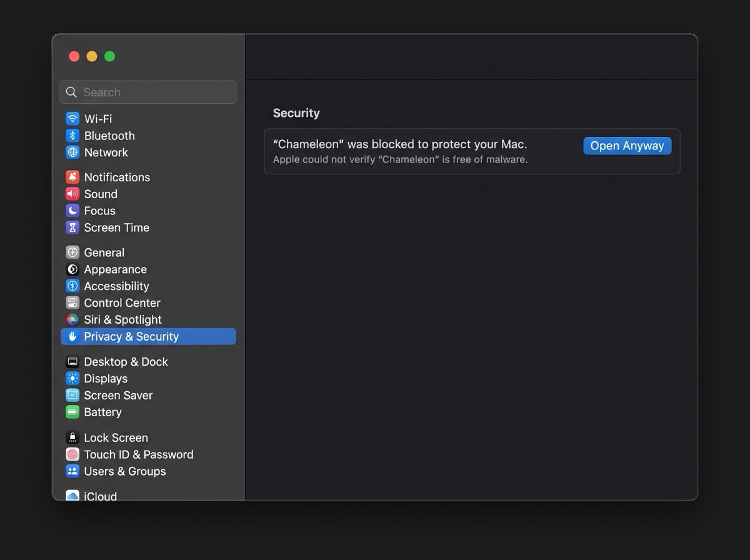The height and width of the screenshot is (560, 750).
Task: Open Wi-Fi settings label
Action: (98, 119)
